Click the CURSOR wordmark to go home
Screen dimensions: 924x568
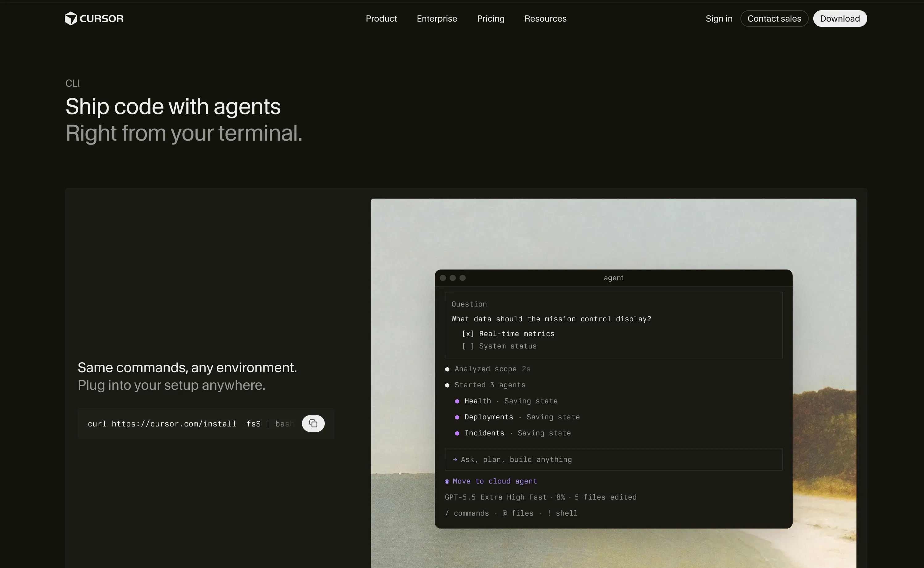pyautogui.click(x=101, y=19)
